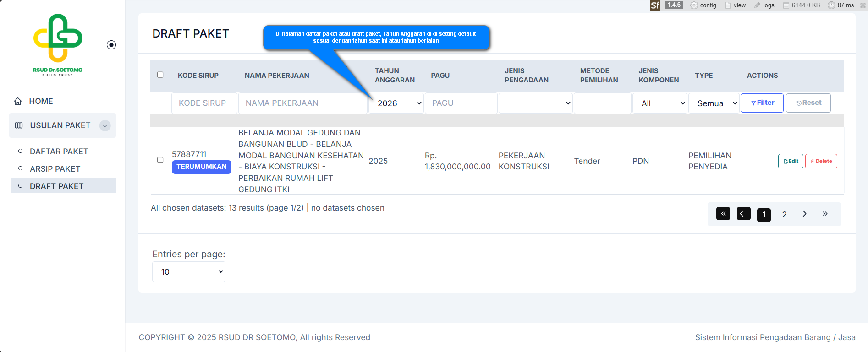Collapse the USULAN PAKET menu chevron
Viewport: 868px width, 352px height.
pyautogui.click(x=105, y=125)
